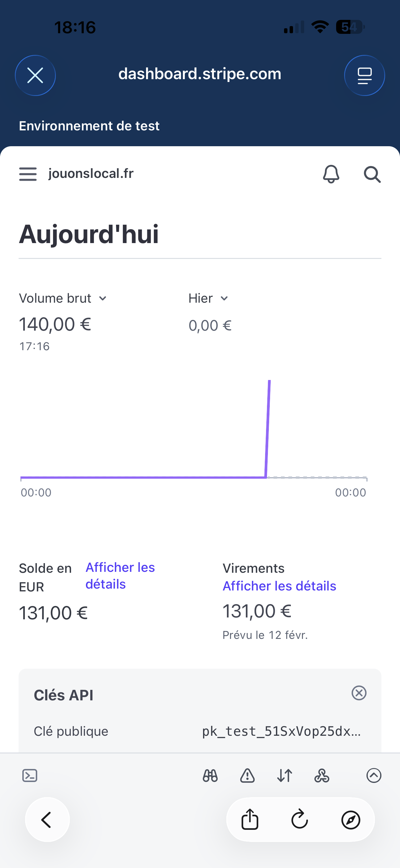400x868 pixels.
Task: Close the in-app browser with X button
Action: [x=35, y=75]
